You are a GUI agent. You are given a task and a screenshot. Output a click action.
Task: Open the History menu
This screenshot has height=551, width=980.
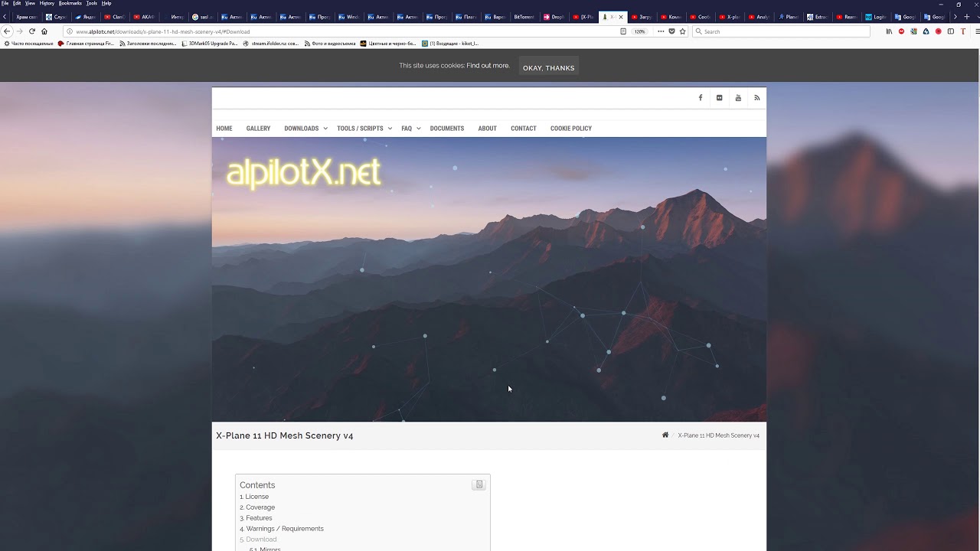click(47, 3)
